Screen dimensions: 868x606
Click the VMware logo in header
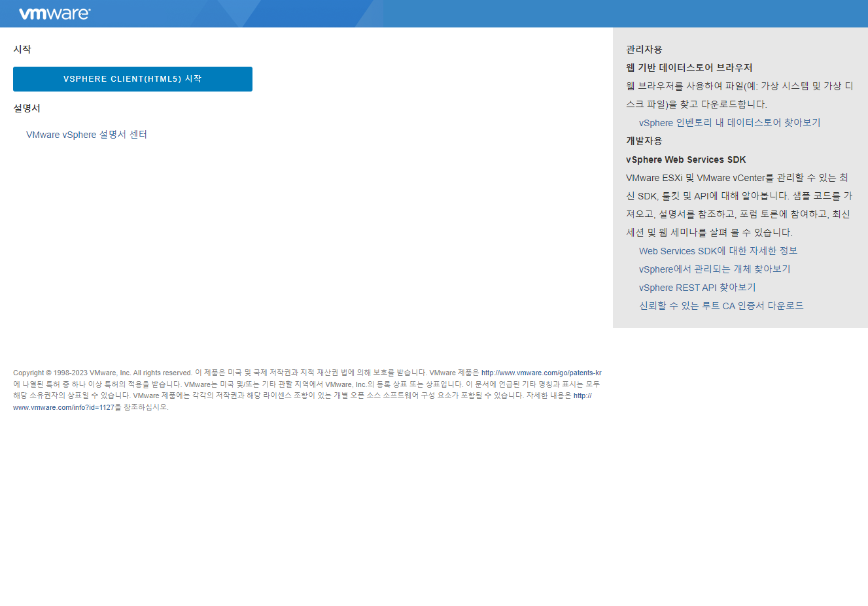55,14
